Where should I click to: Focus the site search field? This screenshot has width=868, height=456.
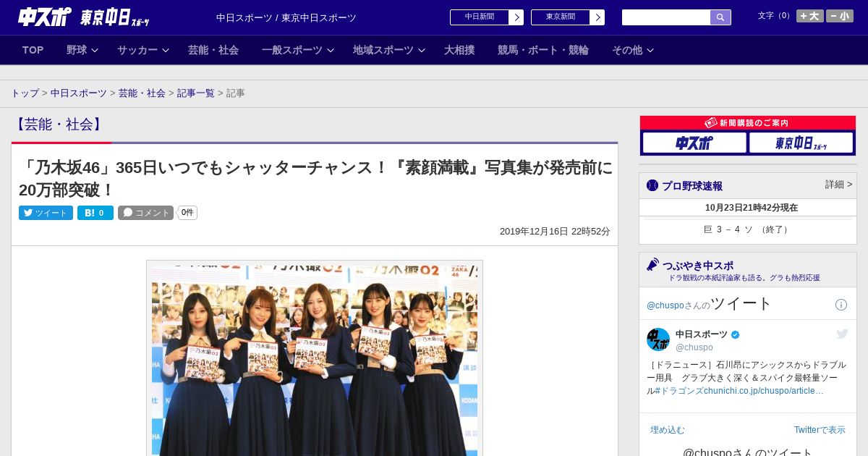tap(666, 17)
